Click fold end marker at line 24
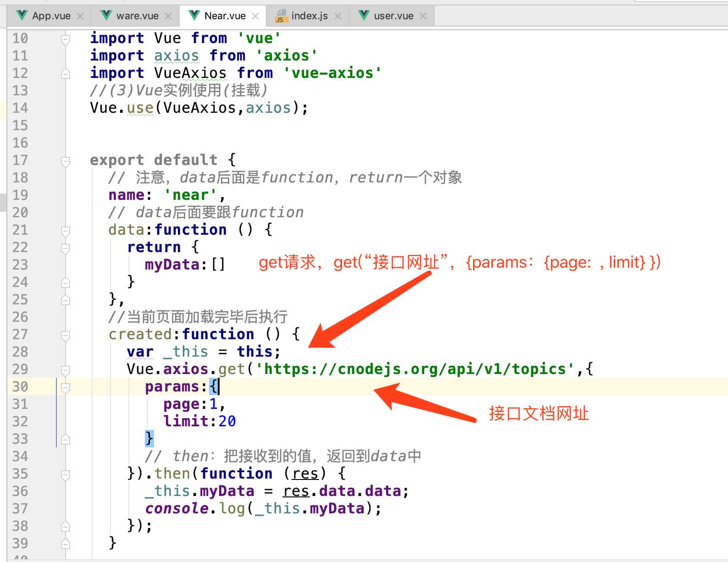728x562 pixels. tap(66, 282)
